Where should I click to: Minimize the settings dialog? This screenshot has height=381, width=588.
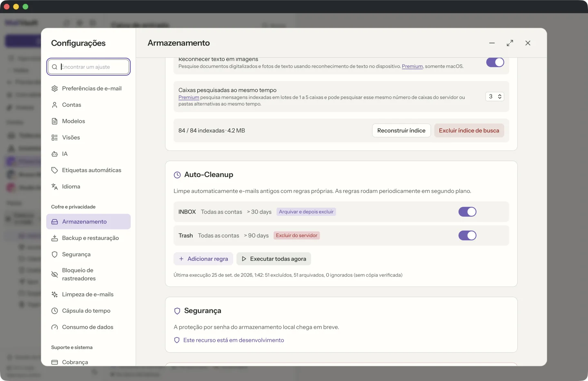coord(492,43)
